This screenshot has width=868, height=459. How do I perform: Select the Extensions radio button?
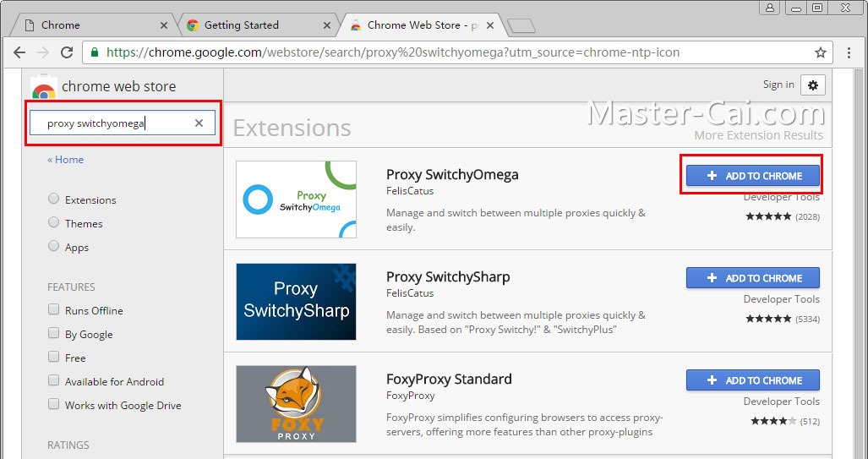54,198
